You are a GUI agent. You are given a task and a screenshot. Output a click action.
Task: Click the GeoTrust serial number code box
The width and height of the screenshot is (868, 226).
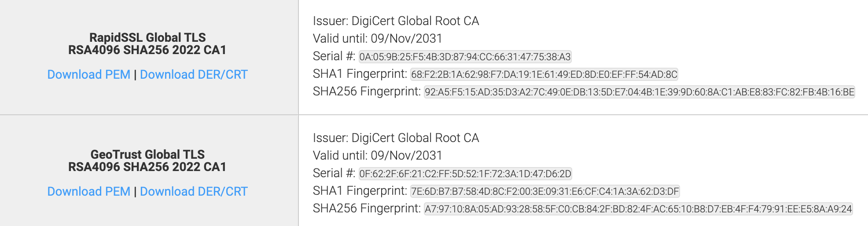pyautogui.click(x=465, y=174)
